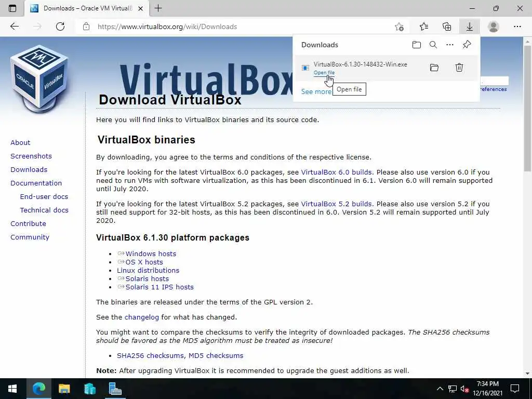The image size is (532, 399).
Task: Delete the VirtualBox-6.1.30 download entry
Action: [x=459, y=68]
